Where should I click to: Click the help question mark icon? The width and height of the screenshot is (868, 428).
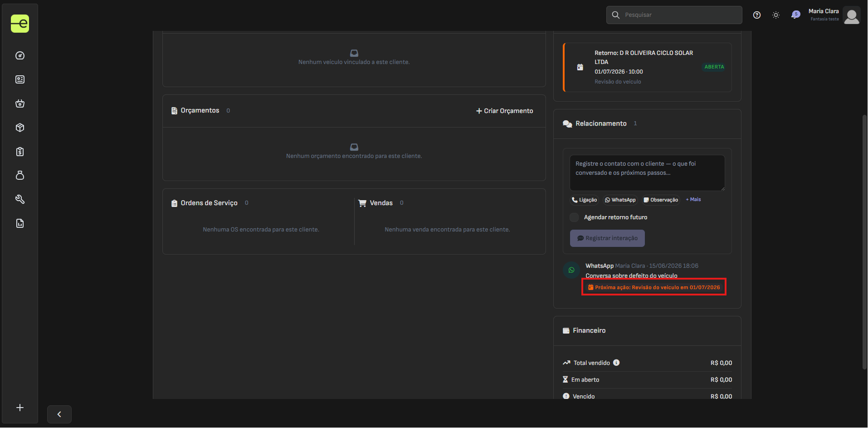(757, 15)
